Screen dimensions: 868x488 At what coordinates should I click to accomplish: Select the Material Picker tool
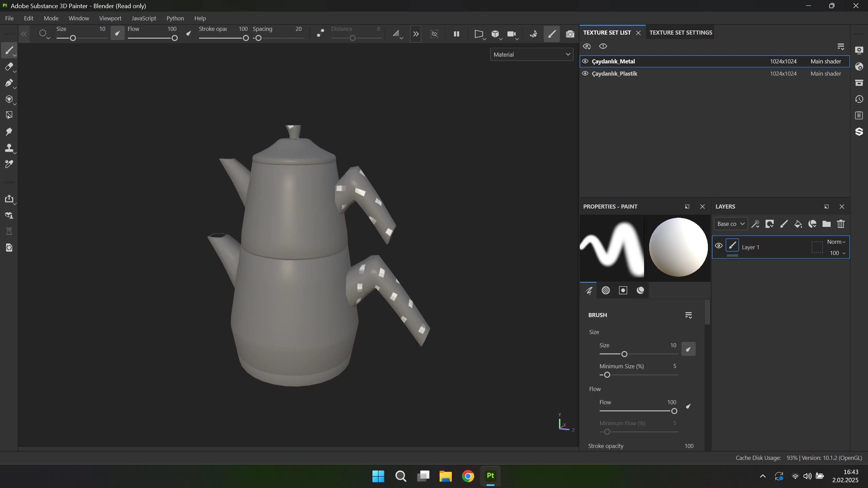tap(9, 164)
